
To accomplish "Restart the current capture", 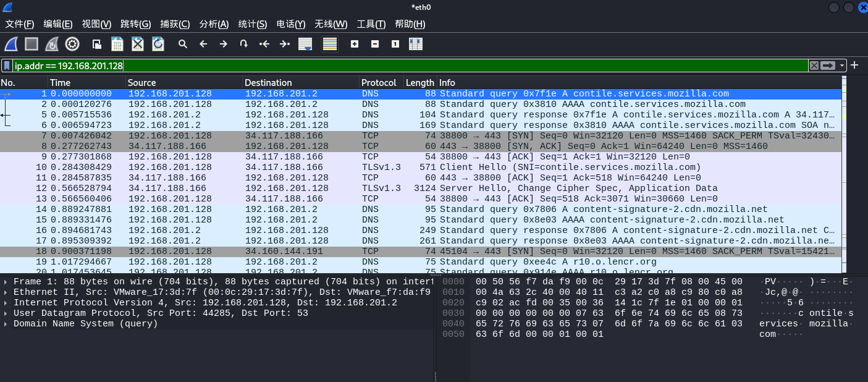I will (52, 44).
